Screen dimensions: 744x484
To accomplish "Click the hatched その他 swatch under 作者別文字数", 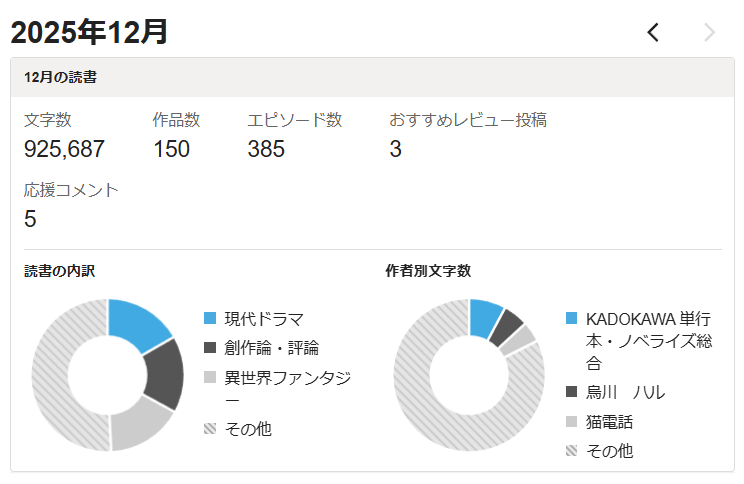I will tap(571, 451).
